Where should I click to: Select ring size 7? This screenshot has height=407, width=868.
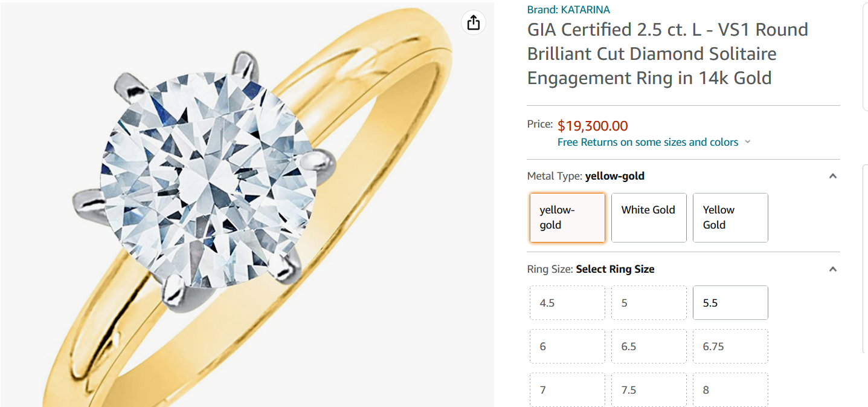pos(567,390)
